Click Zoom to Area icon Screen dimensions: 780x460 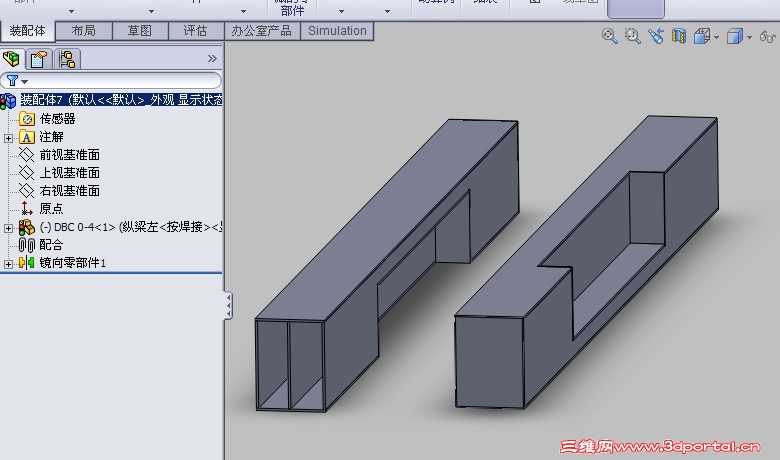coord(632,36)
